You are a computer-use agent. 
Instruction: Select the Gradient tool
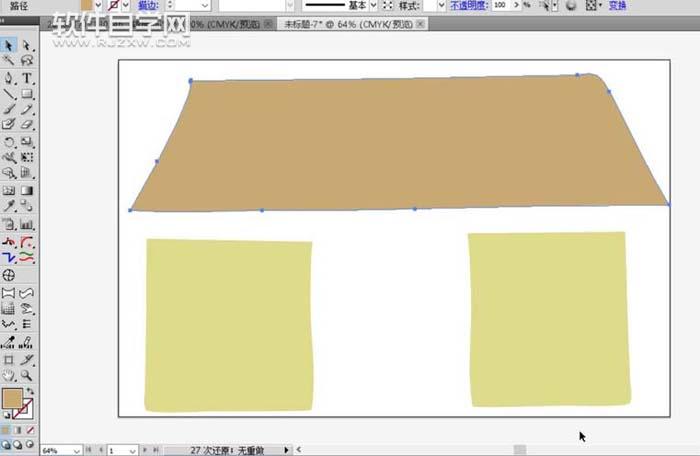[27, 191]
